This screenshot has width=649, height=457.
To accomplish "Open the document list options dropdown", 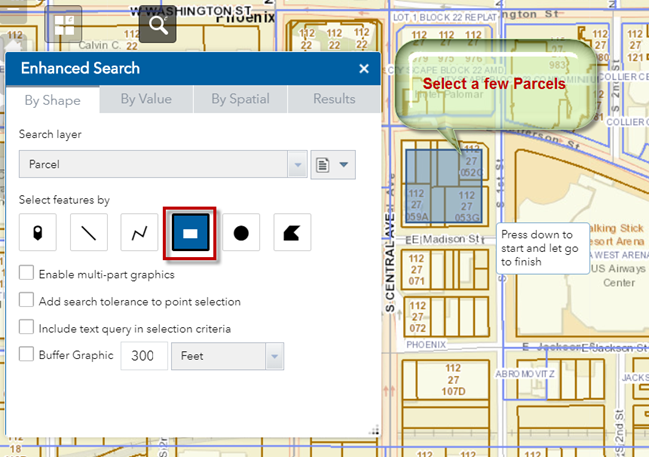I will 333,164.
